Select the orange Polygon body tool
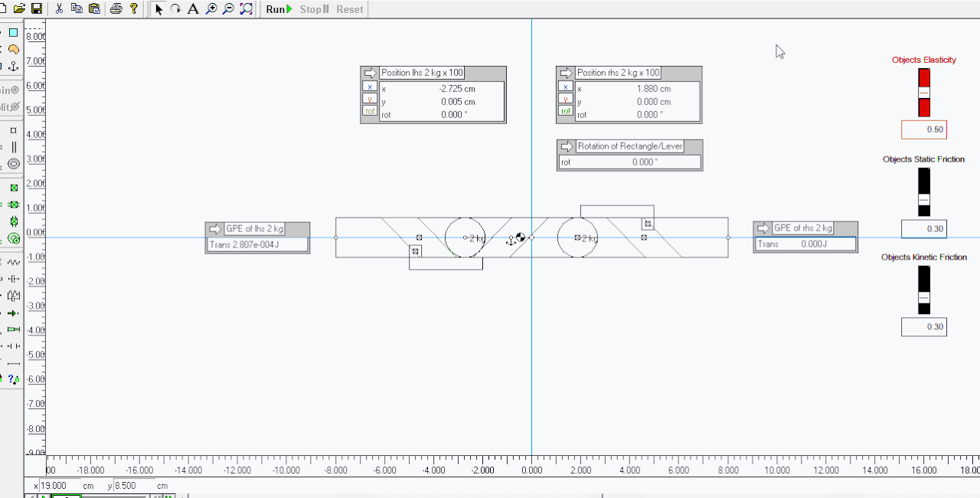The image size is (980, 498). (x=14, y=50)
